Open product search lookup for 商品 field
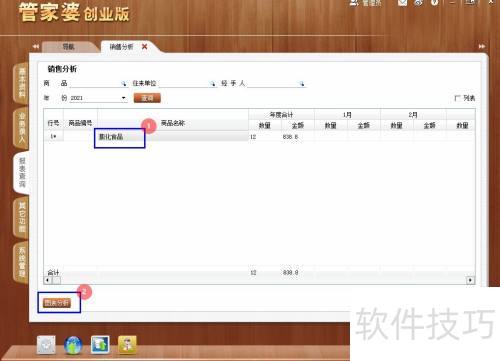500x361 pixels. 124,84
